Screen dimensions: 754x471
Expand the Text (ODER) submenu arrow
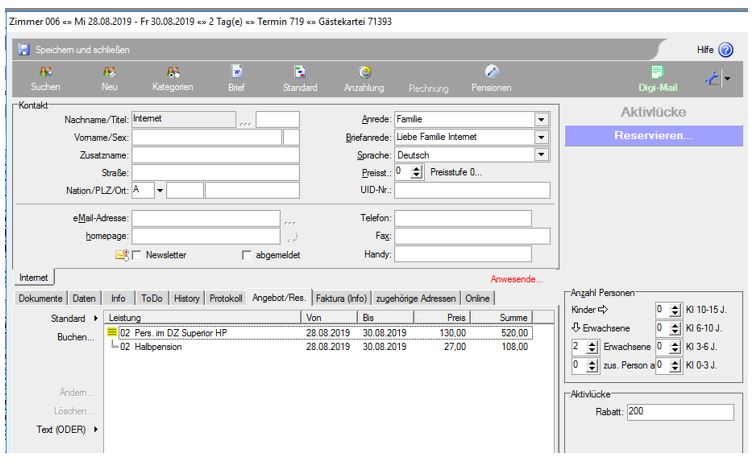tap(96, 429)
